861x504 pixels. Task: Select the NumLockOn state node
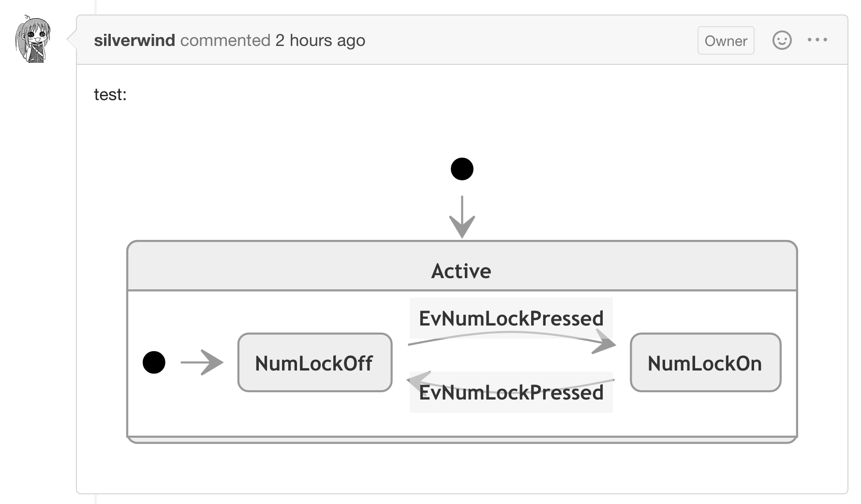[705, 362]
